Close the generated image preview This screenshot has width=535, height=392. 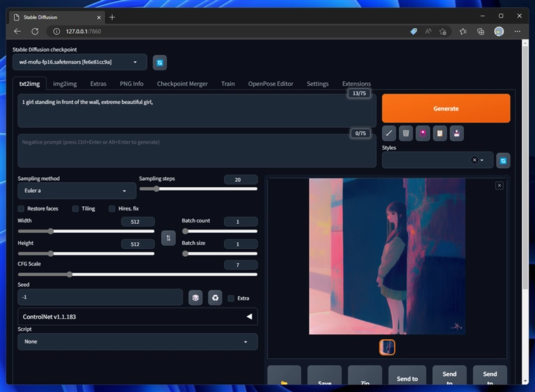point(499,185)
